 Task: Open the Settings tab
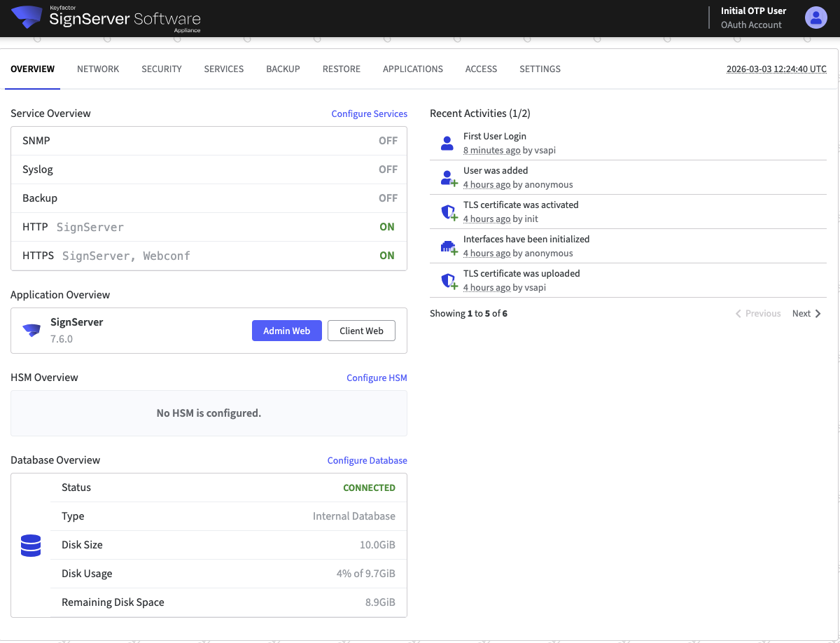[540, 69]
